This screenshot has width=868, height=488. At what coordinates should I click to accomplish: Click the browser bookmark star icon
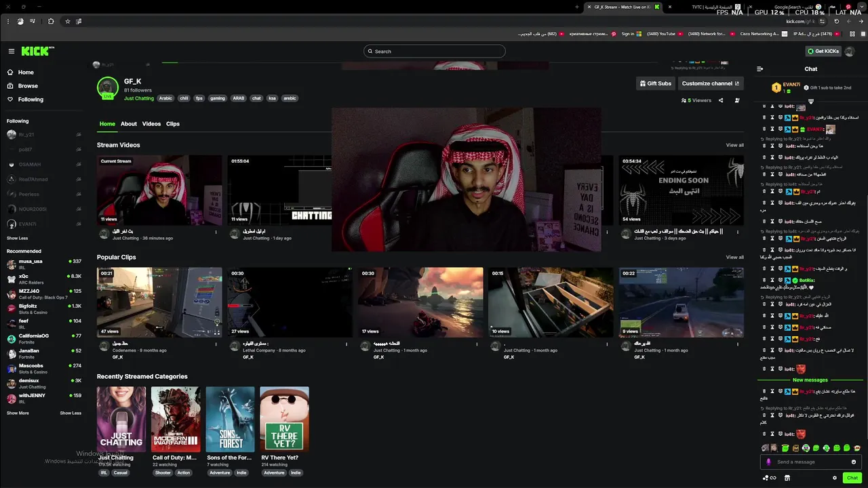(68, 21)
